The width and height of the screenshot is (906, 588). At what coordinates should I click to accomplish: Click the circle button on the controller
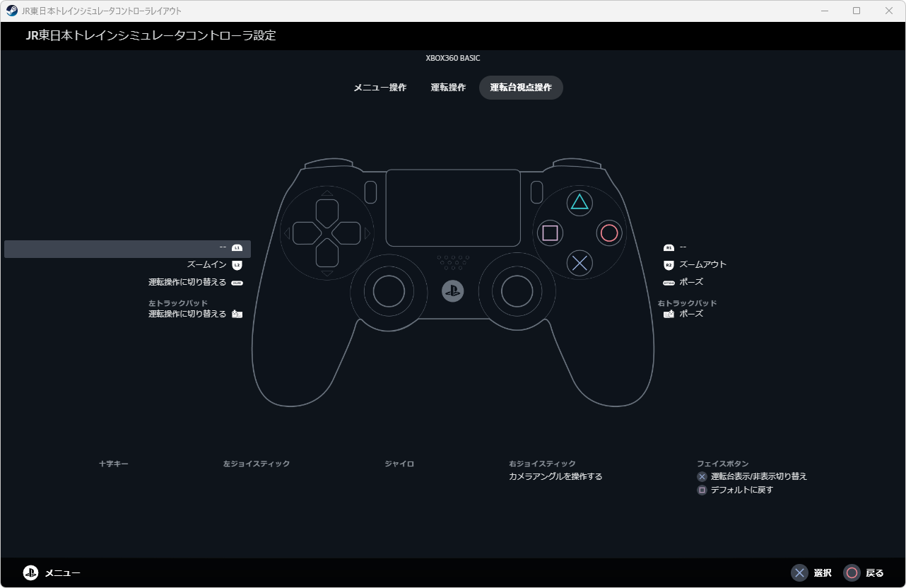coord(609,233)
